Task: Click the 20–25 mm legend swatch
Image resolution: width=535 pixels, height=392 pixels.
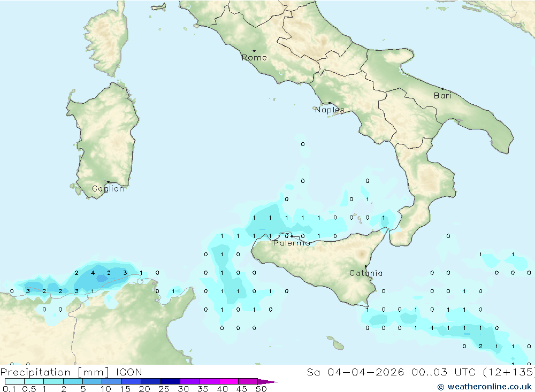Action: [151, 381]
